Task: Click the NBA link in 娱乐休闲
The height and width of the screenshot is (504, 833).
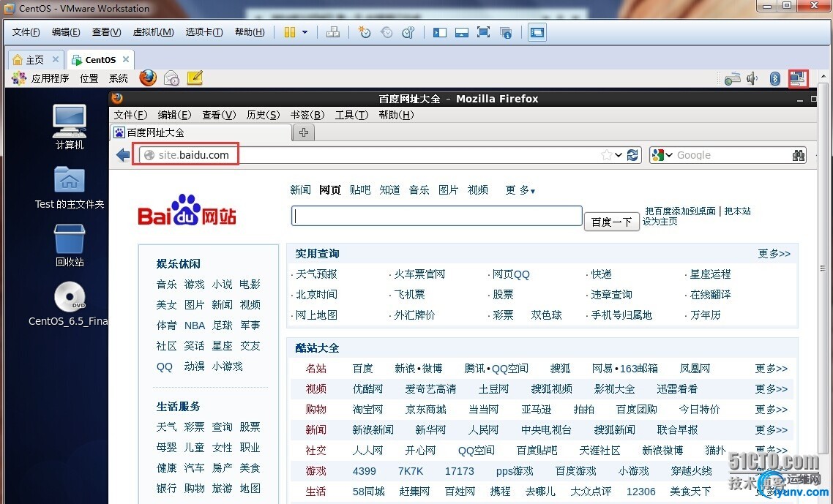Action: coord(195,326)
